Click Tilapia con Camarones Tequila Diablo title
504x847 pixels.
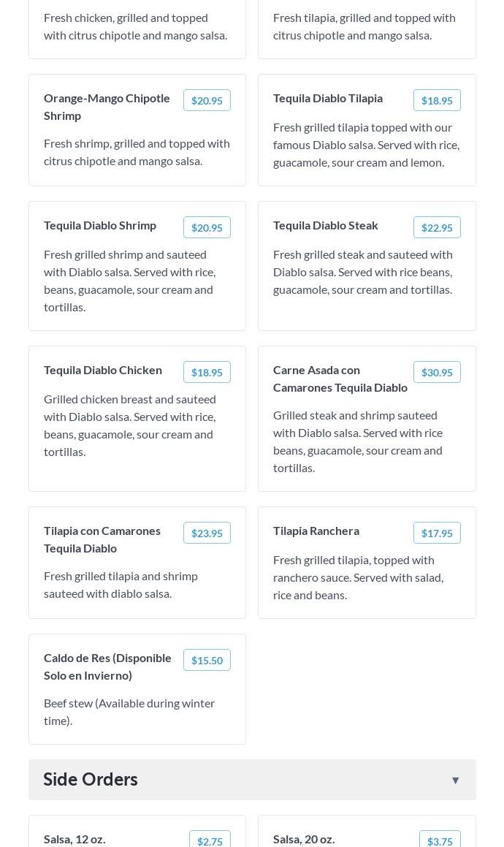pyautogui.click(x=102, y=539)
